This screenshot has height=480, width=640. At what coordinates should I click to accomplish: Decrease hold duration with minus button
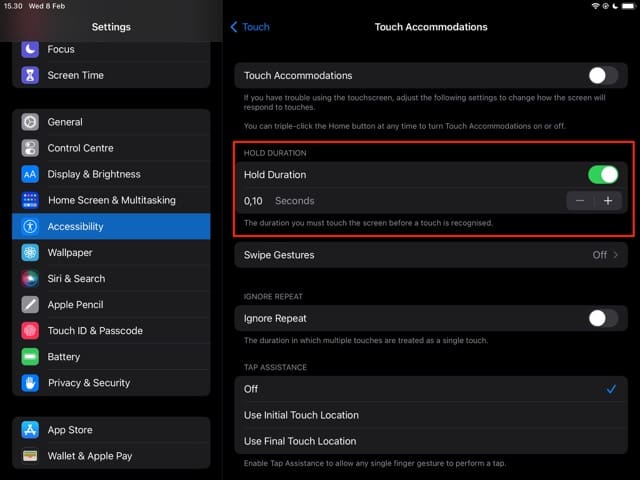(x=580, y=201)
